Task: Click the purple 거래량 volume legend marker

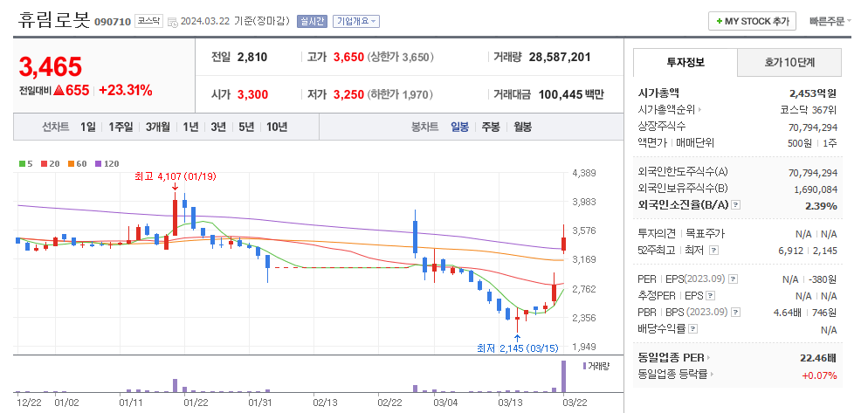Action: (x=584, y=366)
